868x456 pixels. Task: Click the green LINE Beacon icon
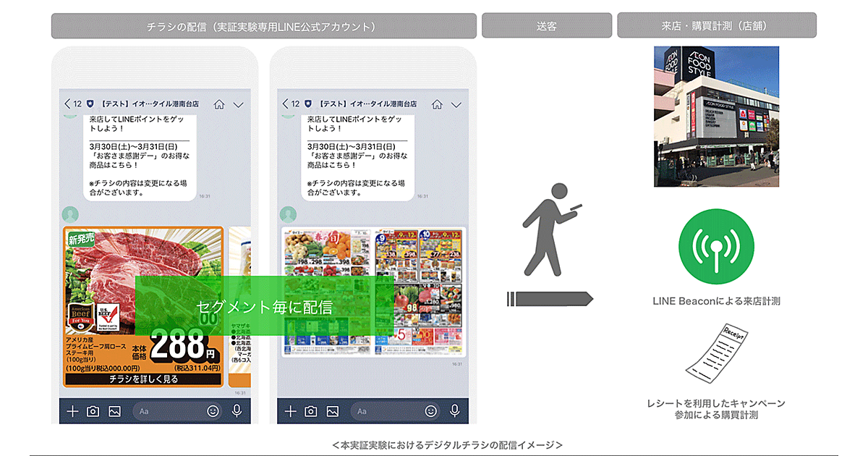click(x=716, y=247)
